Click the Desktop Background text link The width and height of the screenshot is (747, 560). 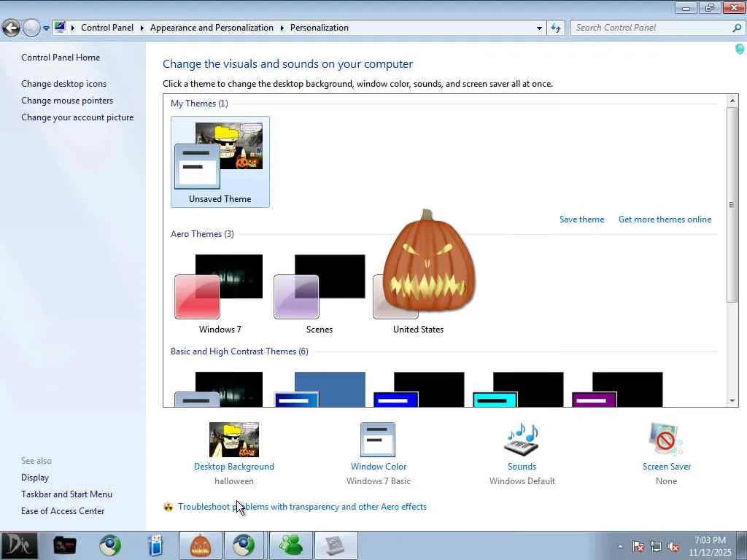click(234, 467)
